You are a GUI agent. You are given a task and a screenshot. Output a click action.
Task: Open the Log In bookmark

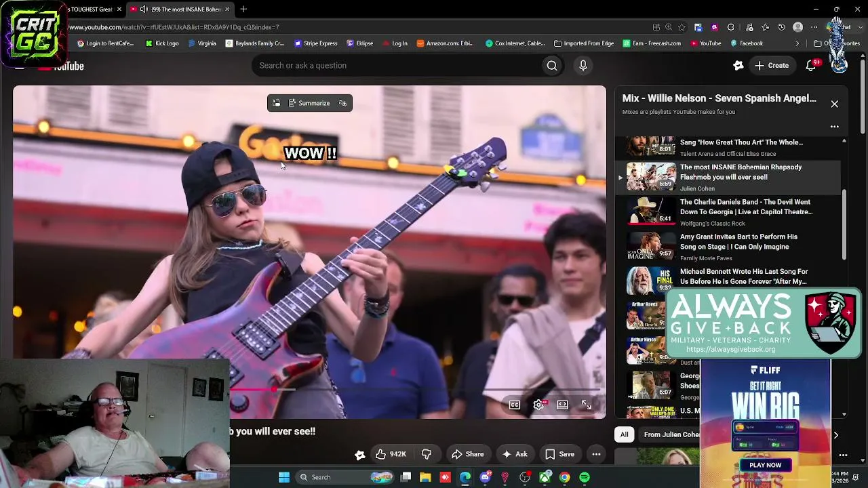point(395,43)
